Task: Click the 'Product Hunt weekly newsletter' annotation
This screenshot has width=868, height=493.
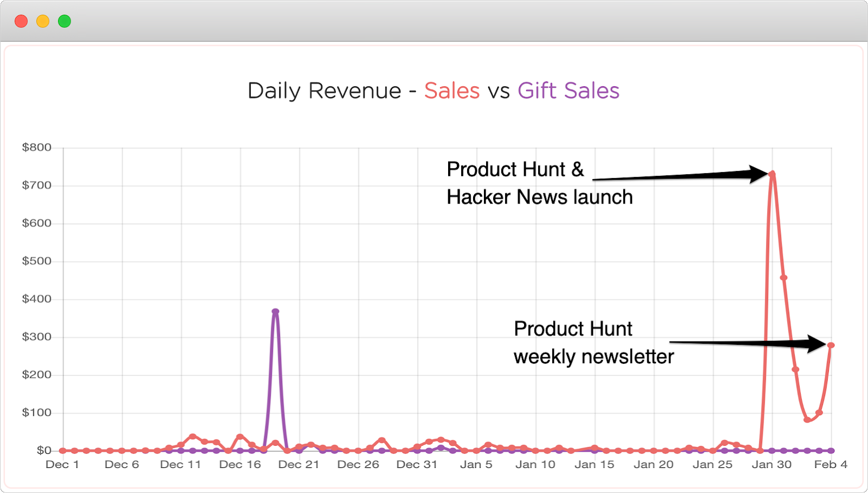Action: 594,343
